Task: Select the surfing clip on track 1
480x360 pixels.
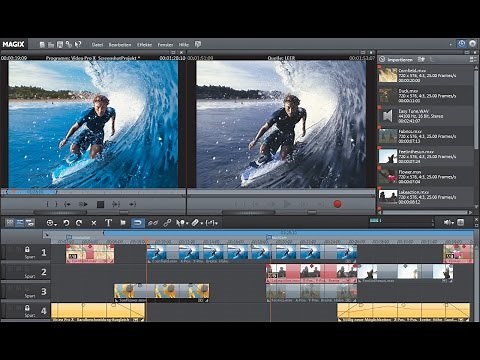Action: pos(252,254)
